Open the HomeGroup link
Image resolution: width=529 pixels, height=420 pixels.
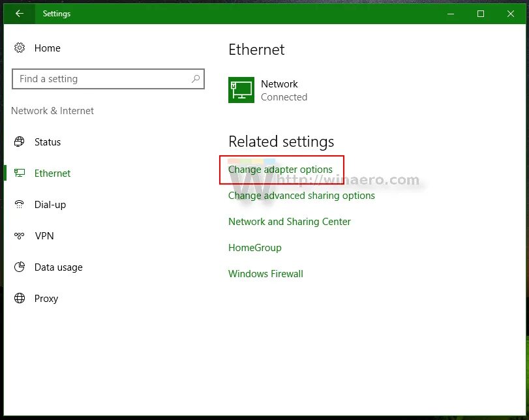pos(255,248)
